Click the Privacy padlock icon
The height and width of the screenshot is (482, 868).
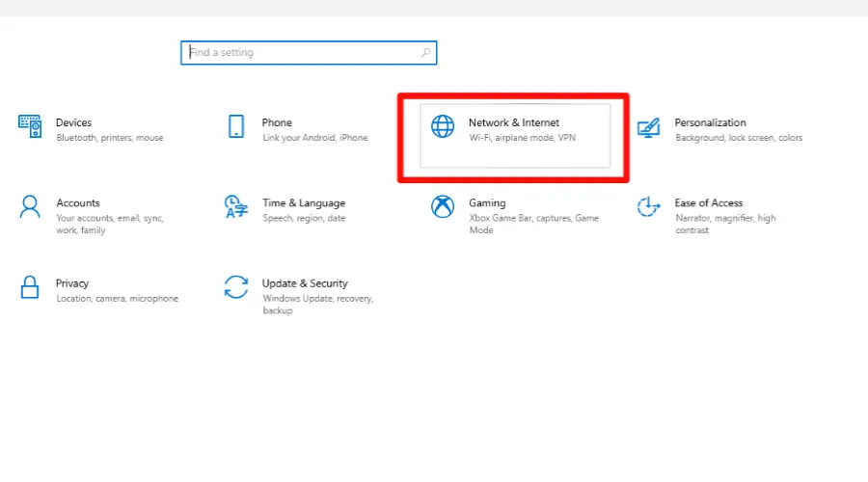pyautogui.click(x=30, y=287)
